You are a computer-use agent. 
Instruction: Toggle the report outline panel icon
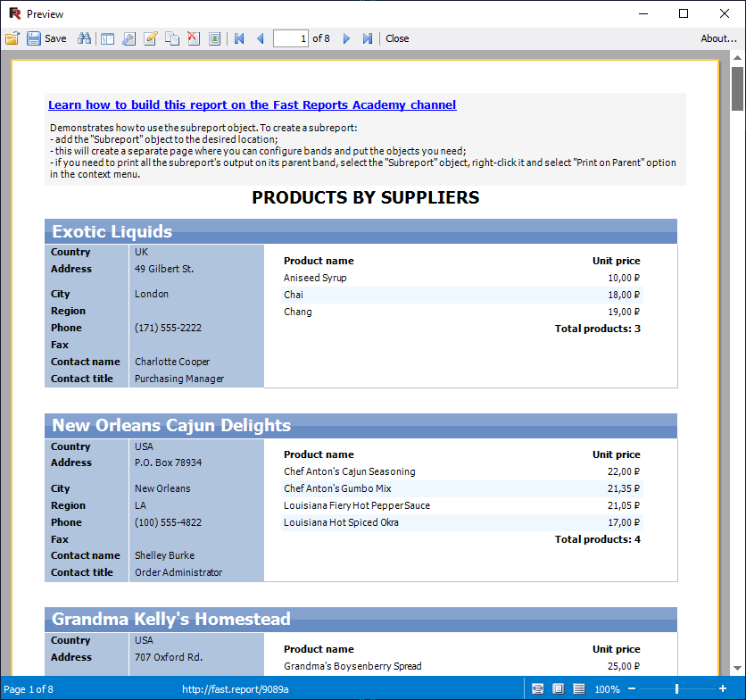107,38
